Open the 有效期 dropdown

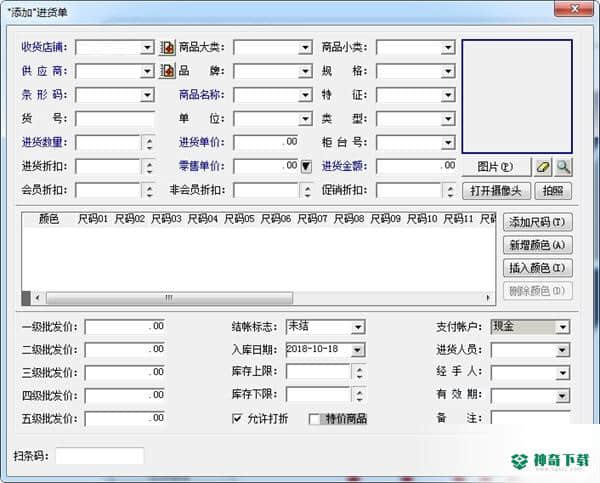pos(562,396)
